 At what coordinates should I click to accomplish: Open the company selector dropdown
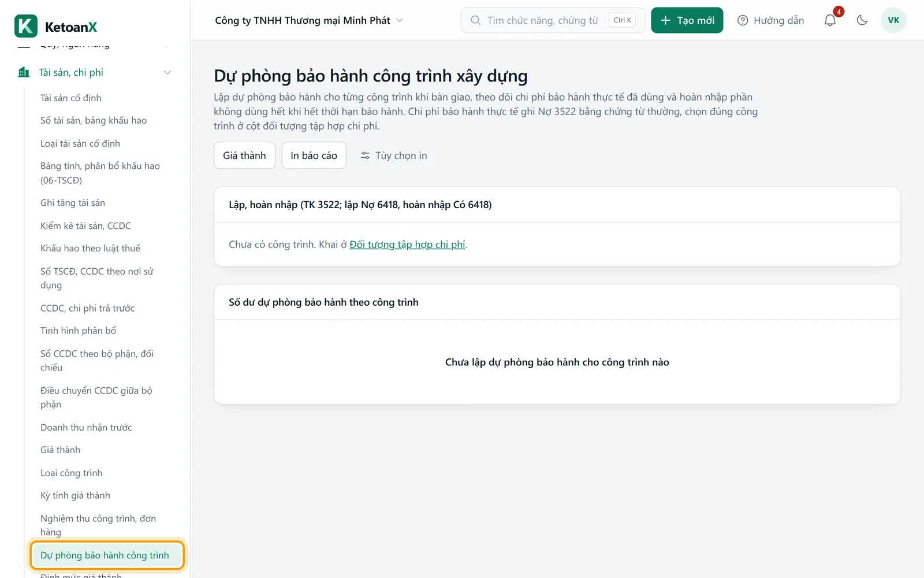[x=309, y=20]
